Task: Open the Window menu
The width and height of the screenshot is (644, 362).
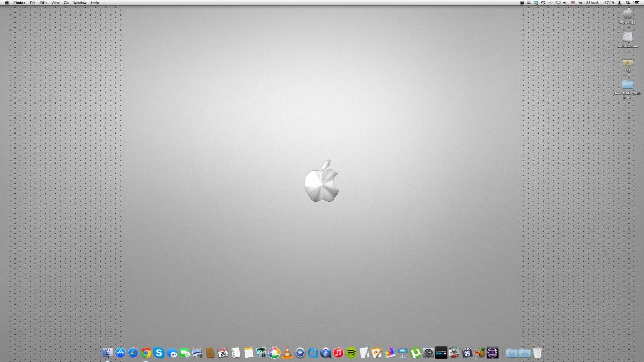Action: (x=79, y=3)
